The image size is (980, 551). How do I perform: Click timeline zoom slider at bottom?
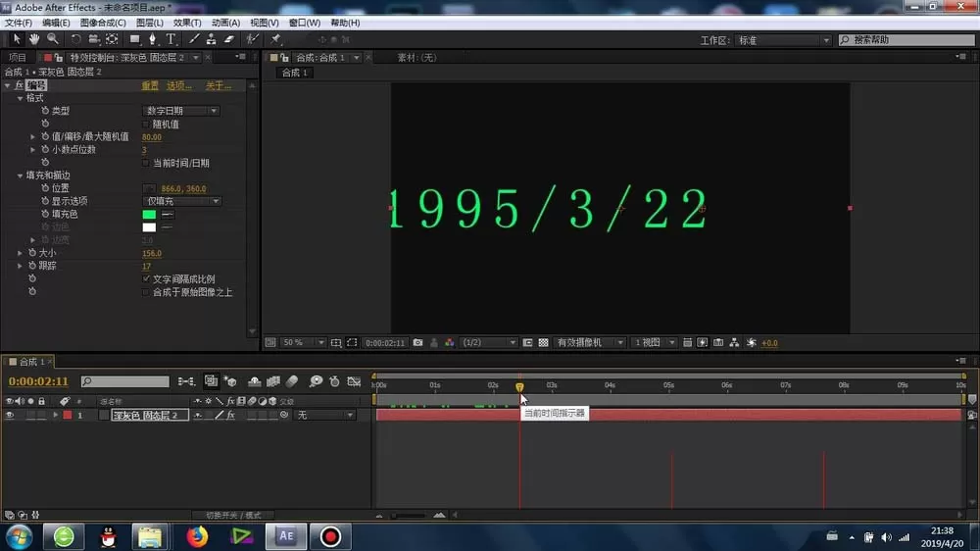(409, 516)
